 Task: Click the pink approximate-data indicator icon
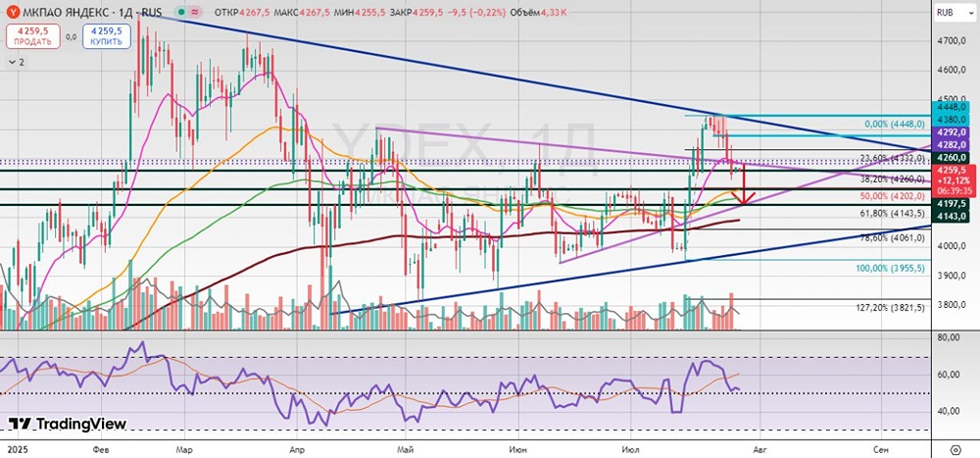click(x=196, y=12)
